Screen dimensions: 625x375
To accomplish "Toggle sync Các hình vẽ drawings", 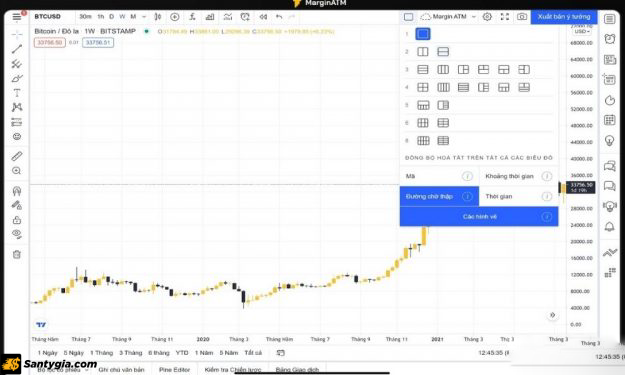I will click(479, 216).
